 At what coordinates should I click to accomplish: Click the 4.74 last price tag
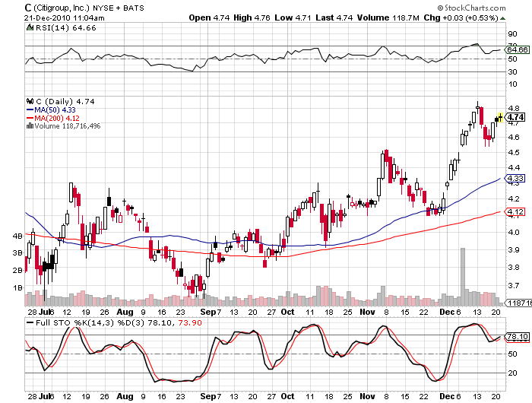(x=516, y=117)
